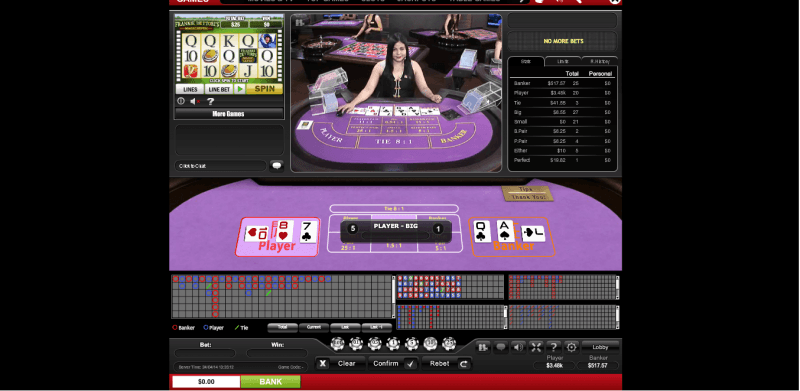Switch to the Limits tab

(x=563, y=61)
